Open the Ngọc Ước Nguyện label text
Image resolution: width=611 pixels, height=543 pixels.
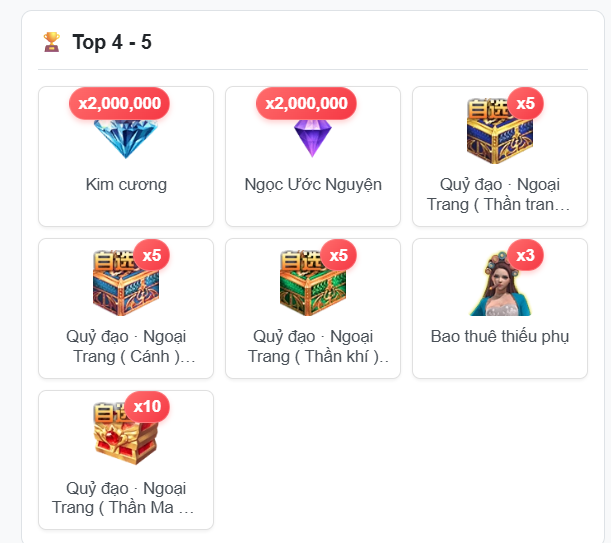click(313, 185)
